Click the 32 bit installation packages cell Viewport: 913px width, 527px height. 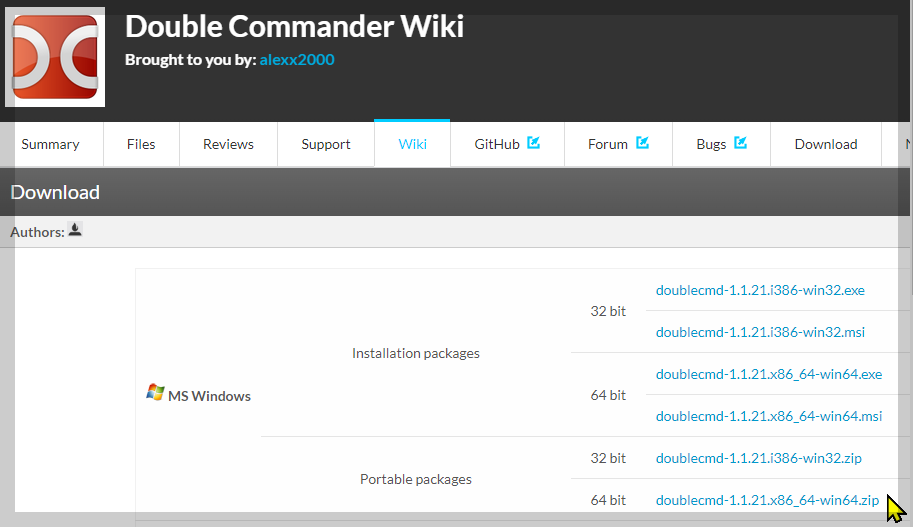tap(608, 311)
